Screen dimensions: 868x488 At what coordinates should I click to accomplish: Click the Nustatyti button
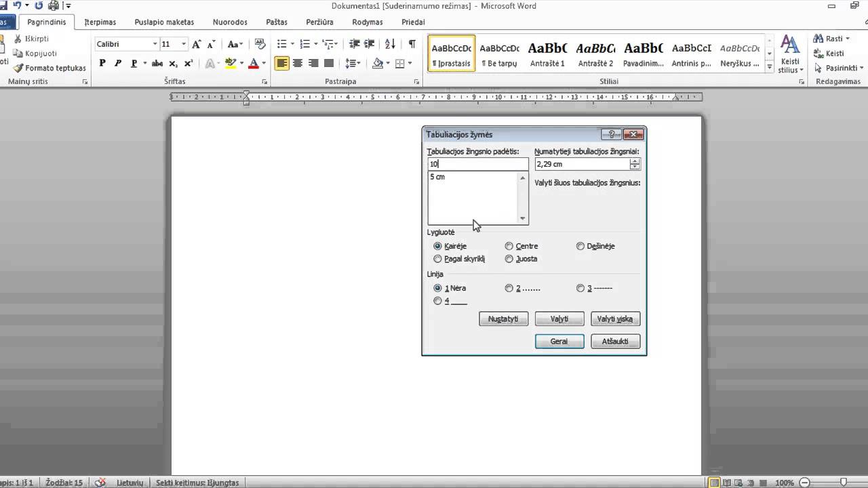pos(503,319)
